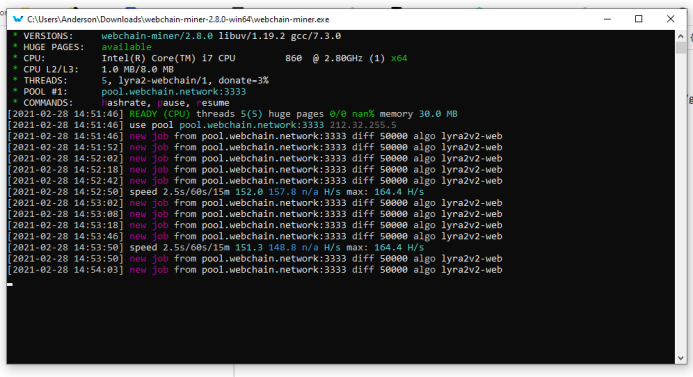Screen dimensions: 693x377
Task: Click 'new job' in the 14:52:02 line
Action: pos(148,158)
